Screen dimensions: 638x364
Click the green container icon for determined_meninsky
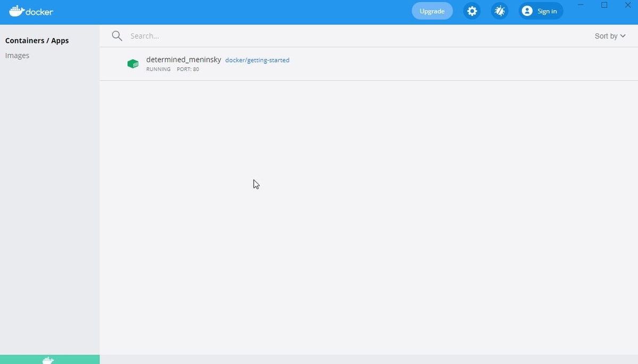(x=133, y=64)
